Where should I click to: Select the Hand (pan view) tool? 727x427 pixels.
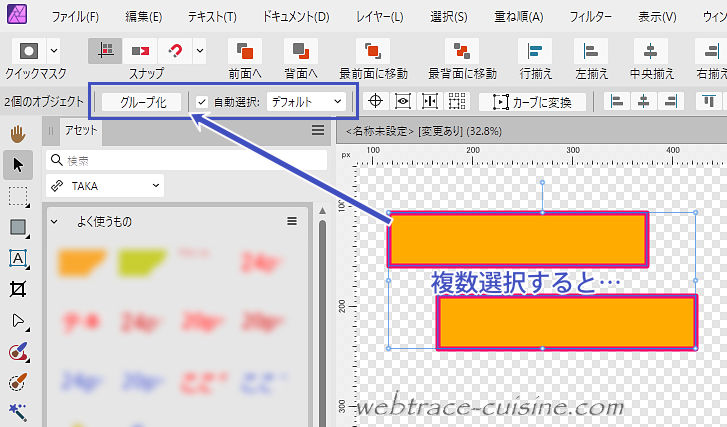click(18, 133)
